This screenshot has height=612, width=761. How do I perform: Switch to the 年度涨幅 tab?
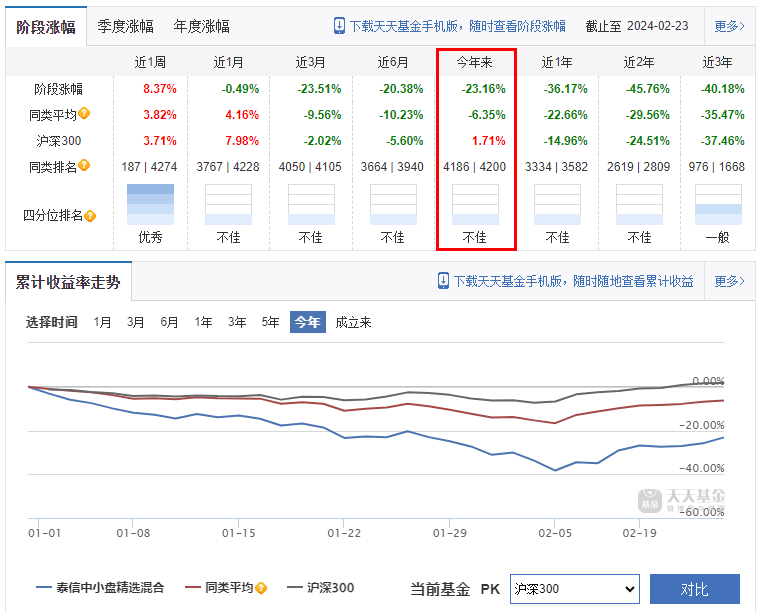point(201,26)
